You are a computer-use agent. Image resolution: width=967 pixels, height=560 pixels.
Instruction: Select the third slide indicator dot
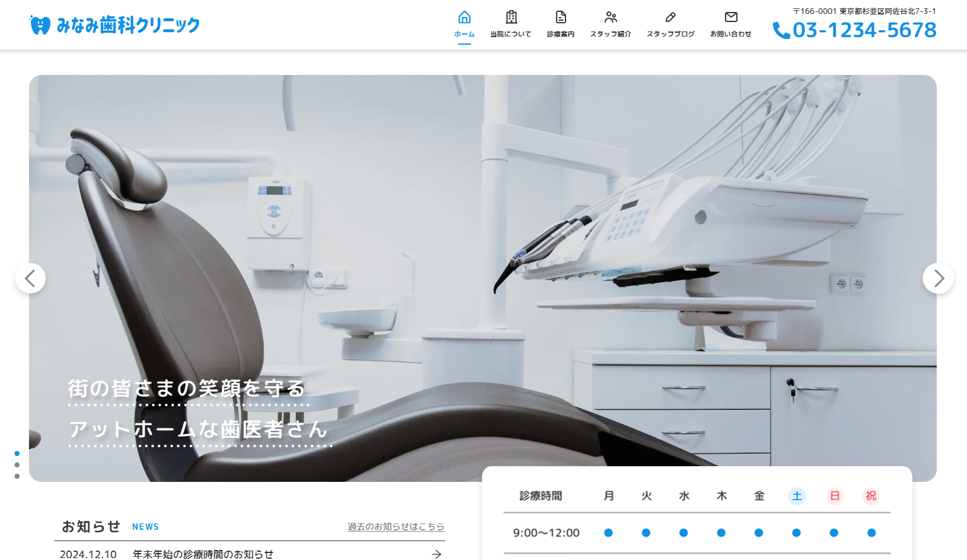pos(17,476)
